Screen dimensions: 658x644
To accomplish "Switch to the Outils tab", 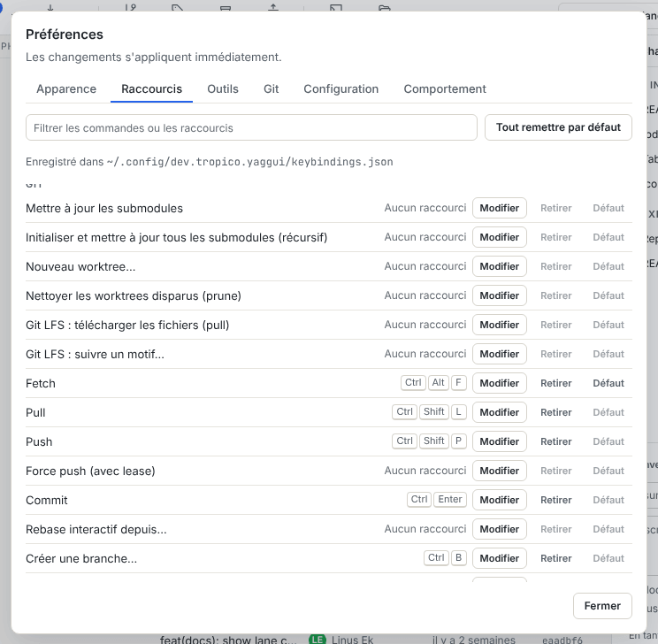I will pyautogui.click(x=223, y=89).
